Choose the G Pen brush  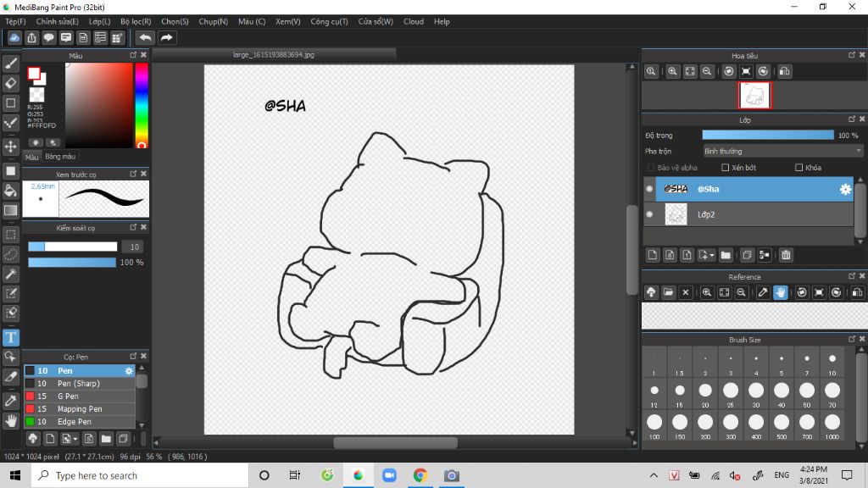pyautogui.click(x=79, y=396)
